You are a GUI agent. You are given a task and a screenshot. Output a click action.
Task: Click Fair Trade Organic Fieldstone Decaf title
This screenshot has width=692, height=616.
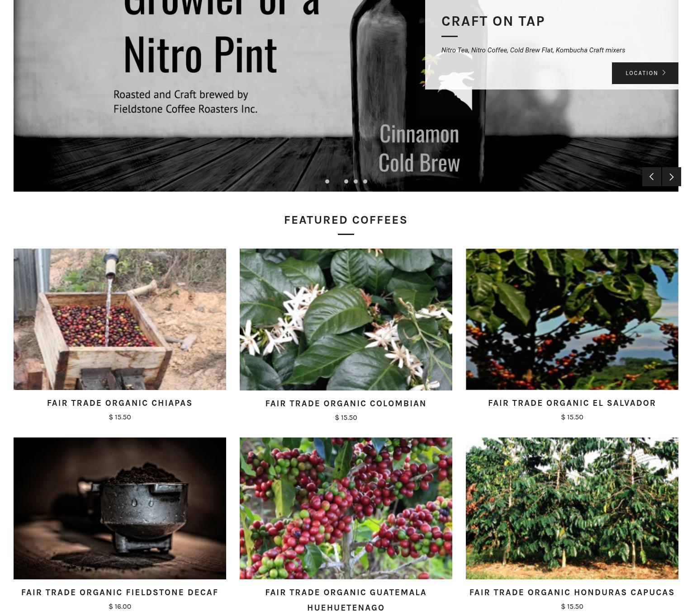pos(120,592)
